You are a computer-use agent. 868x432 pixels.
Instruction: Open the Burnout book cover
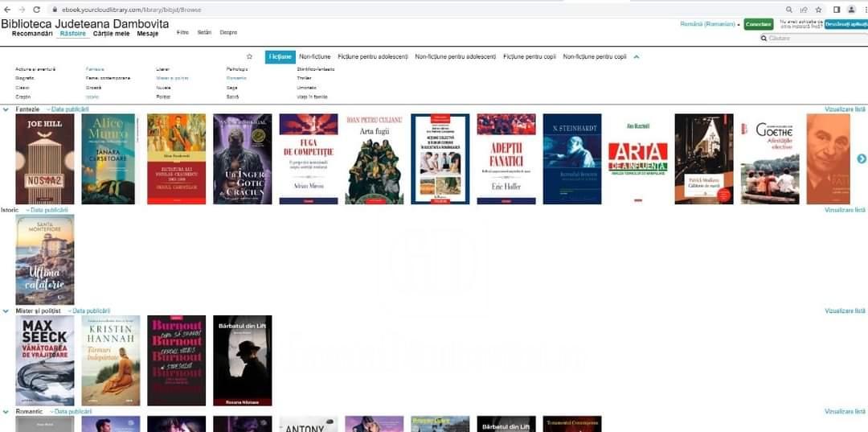pos(177,360)
